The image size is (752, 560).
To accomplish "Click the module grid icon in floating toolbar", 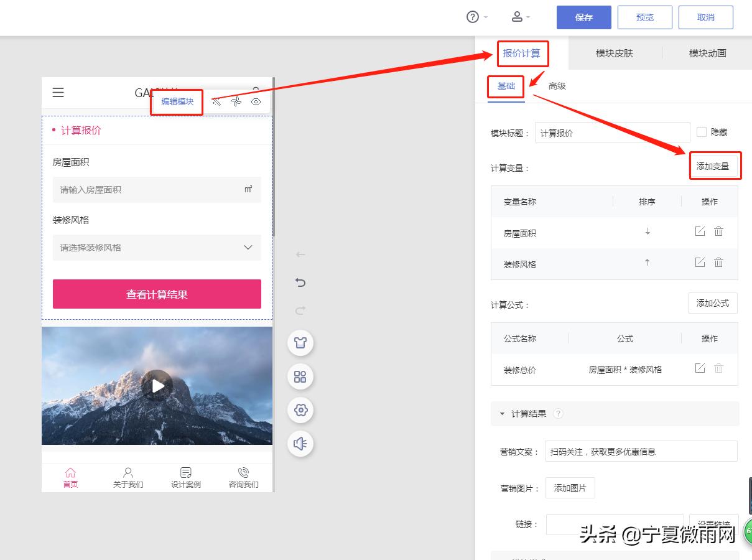I will [300, 376].
